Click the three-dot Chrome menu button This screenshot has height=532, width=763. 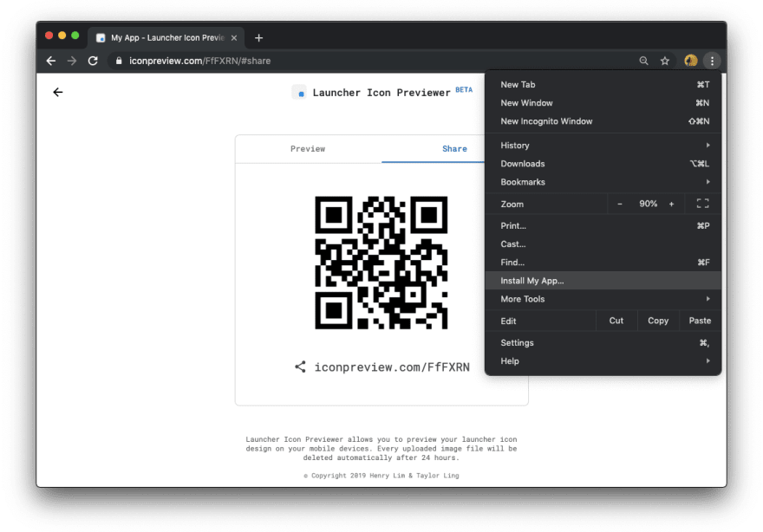pyautogui.click(x=712, y=61)
